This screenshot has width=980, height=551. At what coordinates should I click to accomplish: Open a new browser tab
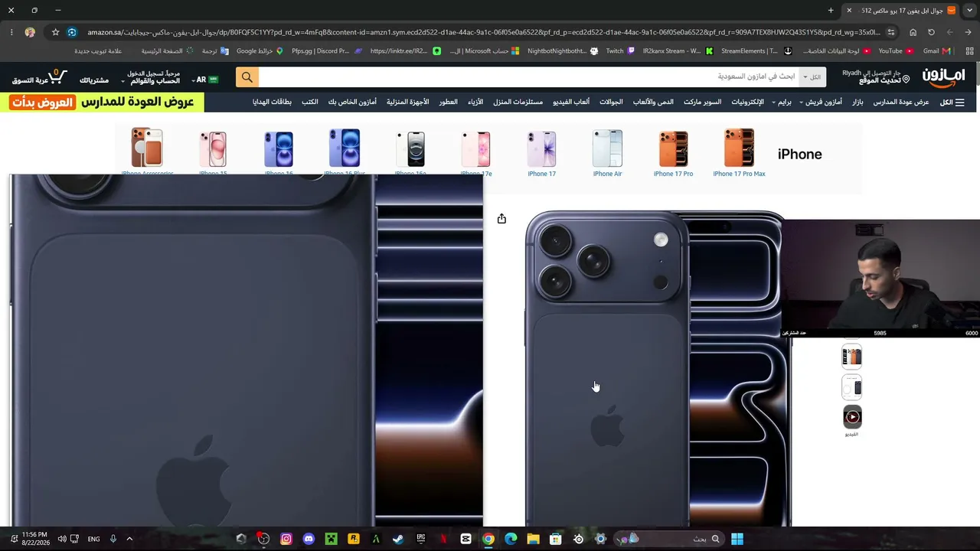[831, 11]
